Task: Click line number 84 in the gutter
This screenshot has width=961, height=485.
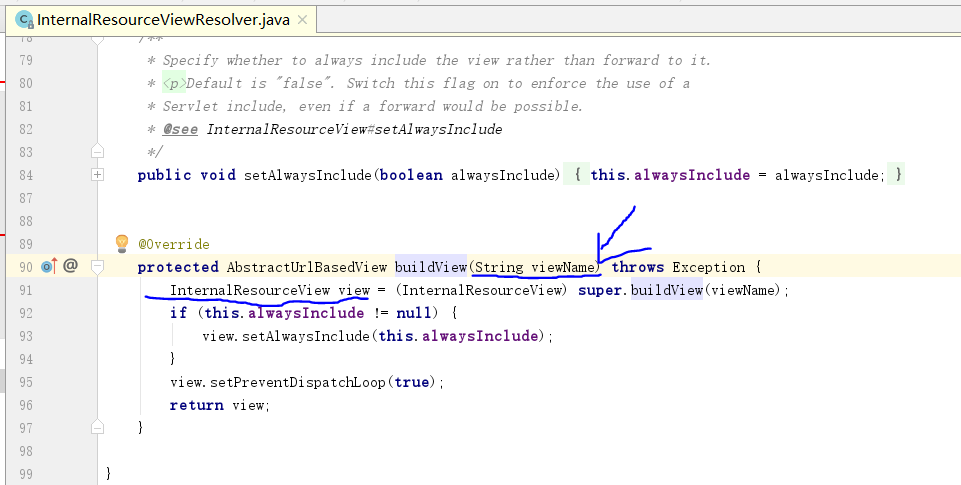Action: (x=26, y=175)
